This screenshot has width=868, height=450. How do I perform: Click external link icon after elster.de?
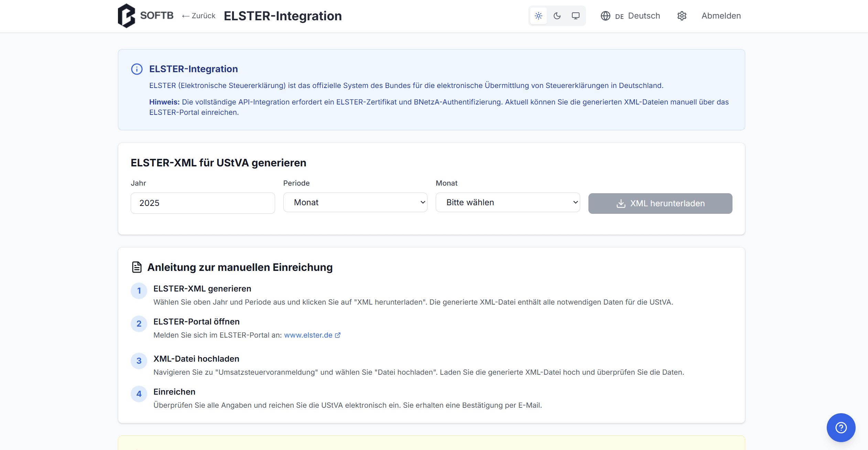(338, 335)
